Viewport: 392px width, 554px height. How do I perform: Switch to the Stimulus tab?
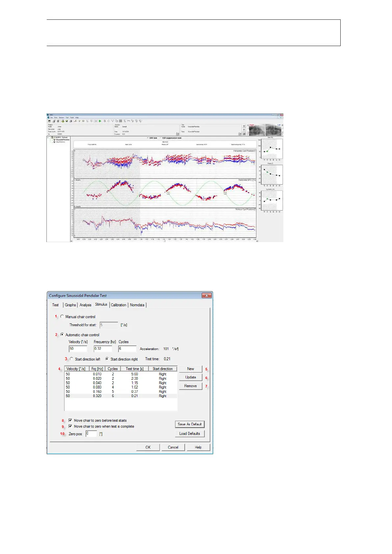tap(101, 304)
